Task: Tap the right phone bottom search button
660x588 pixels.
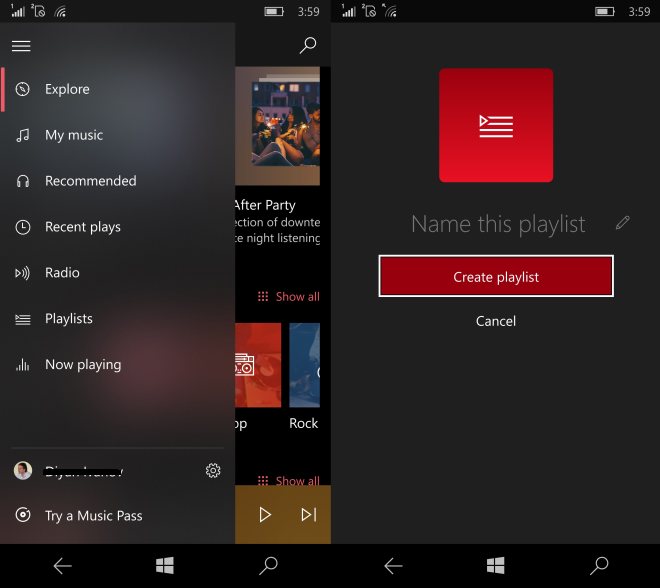Action: (599, 565)
